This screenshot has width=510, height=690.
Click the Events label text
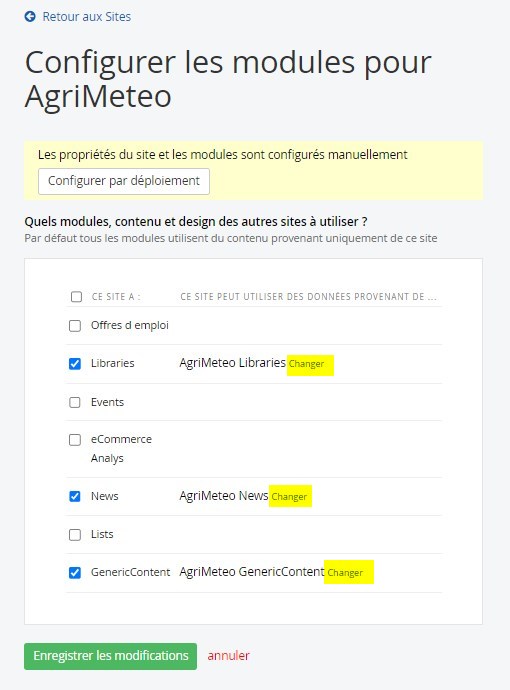[x=107, y=402]
